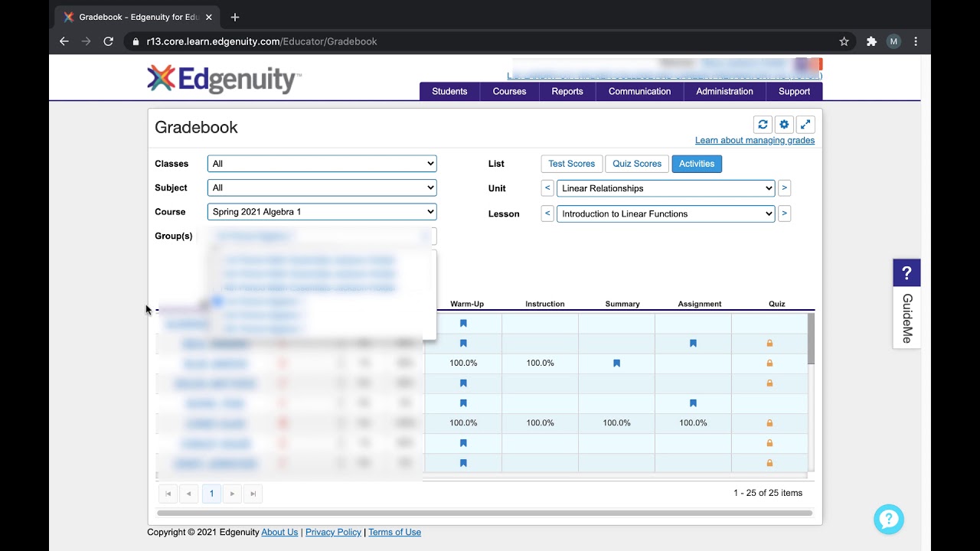The image size is (980, 551).
Task: Open the Classes dropdown
Action: coord(322,164)
